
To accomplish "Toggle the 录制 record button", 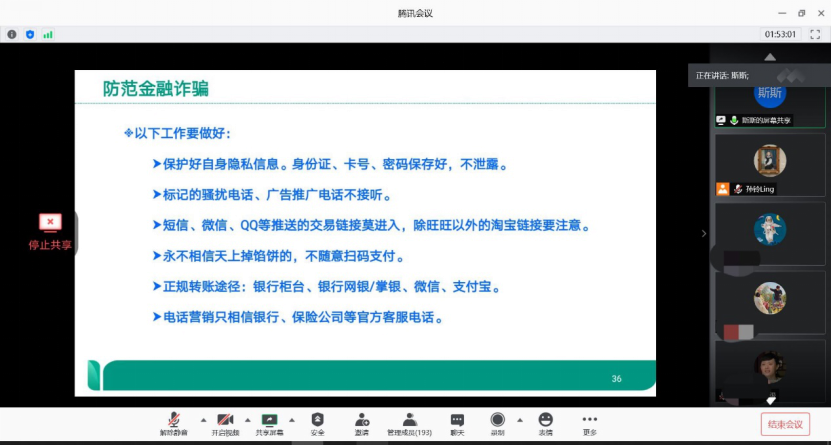I will click(497, 420).
